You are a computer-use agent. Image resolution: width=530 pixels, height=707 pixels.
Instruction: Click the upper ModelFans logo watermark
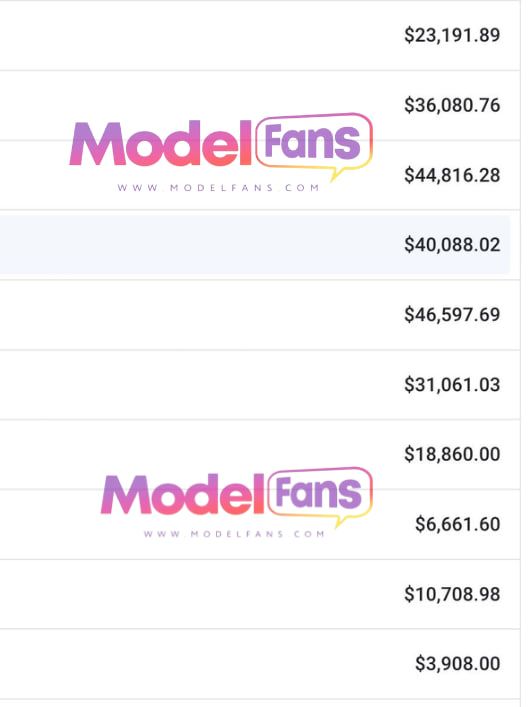(x=221, y=153)
